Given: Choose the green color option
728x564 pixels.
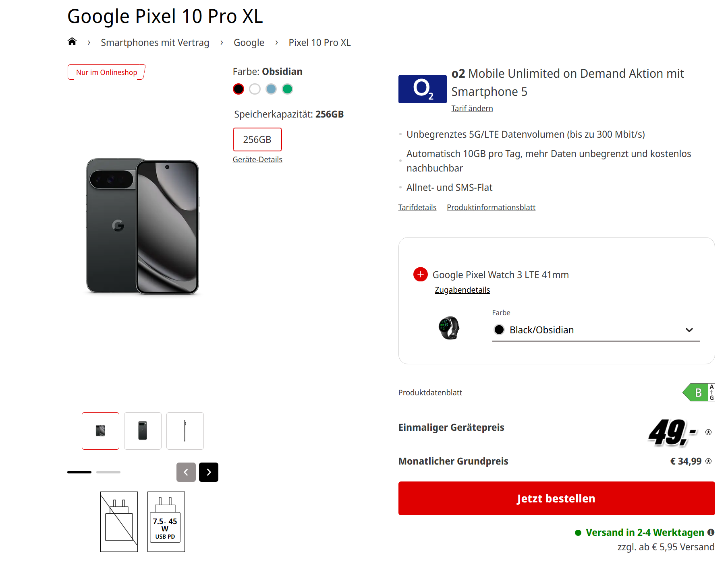Looking at the screenshot, I should (x=287, y=89).
